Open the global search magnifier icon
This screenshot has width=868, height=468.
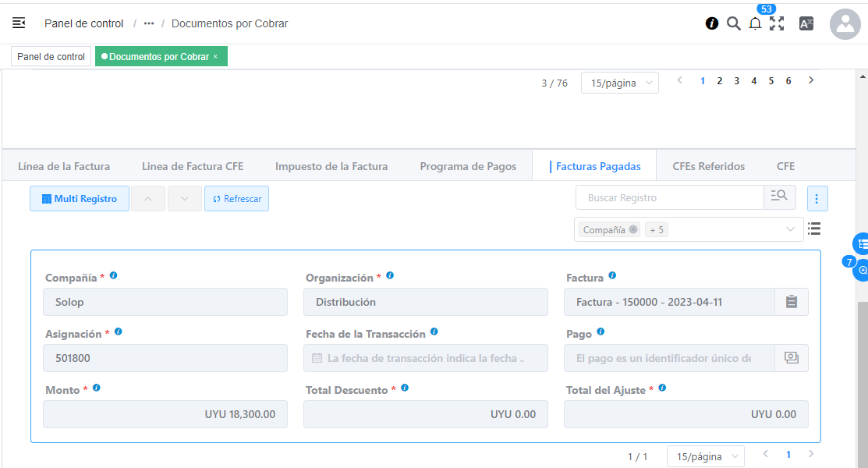pyautogui.click(x=733, y=23)
